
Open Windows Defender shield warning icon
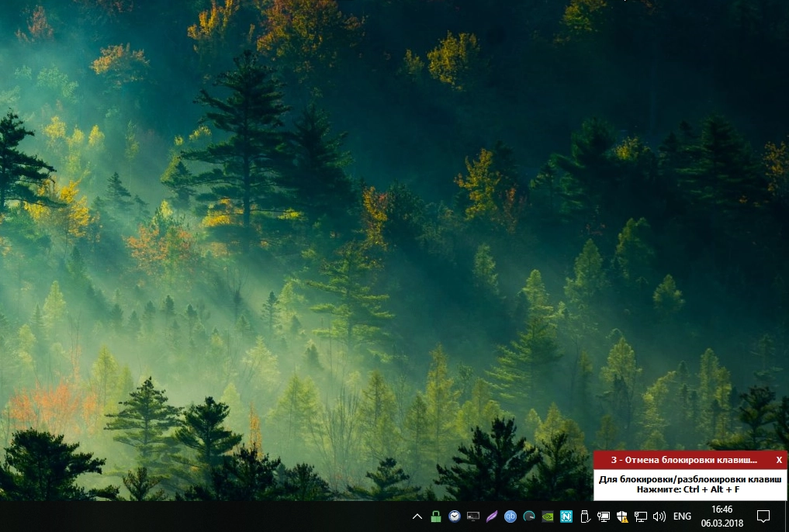pyautogui.click(x=622, y=516)
